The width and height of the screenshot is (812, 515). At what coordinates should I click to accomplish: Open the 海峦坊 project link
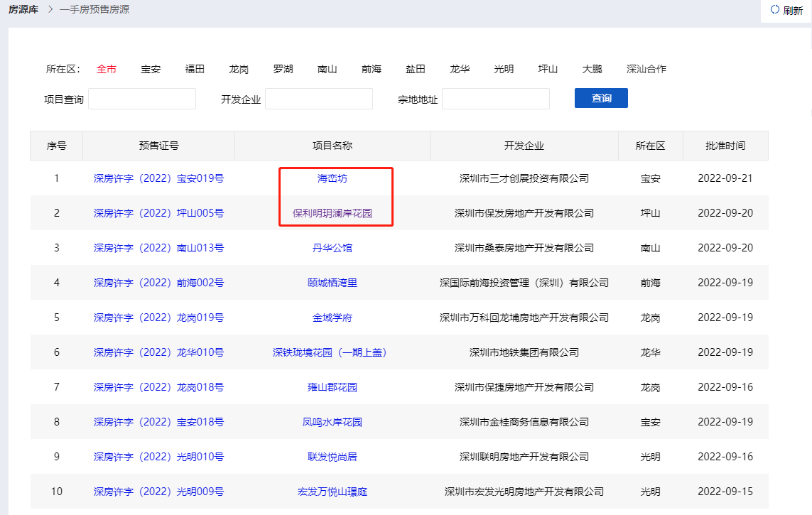click(x=332, y=178)
